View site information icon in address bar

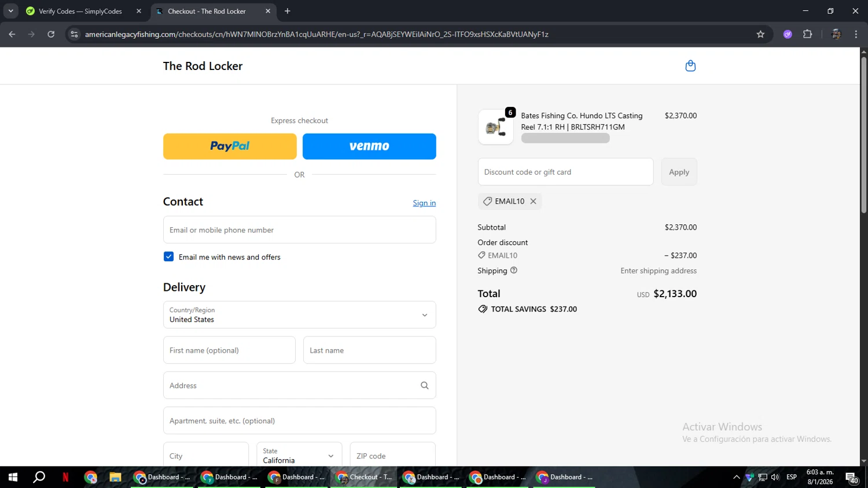(x=74, y=34)
